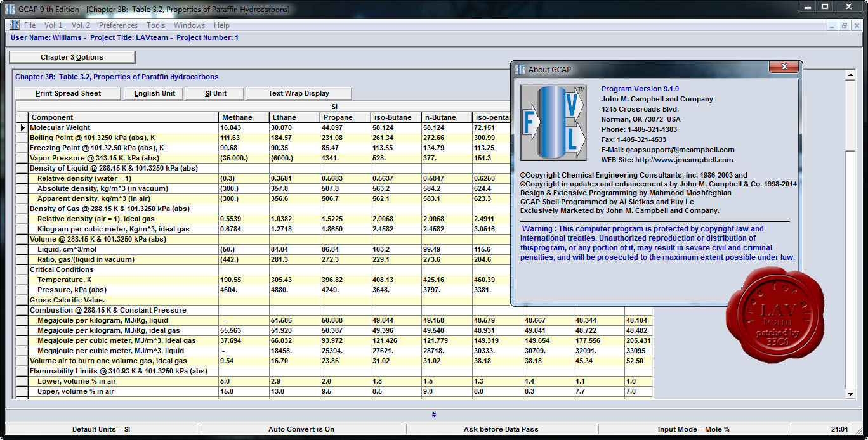The width and height of the screenshot is (868, 440).
Task: Close the inner MDI child window
Action: [856, 25]
